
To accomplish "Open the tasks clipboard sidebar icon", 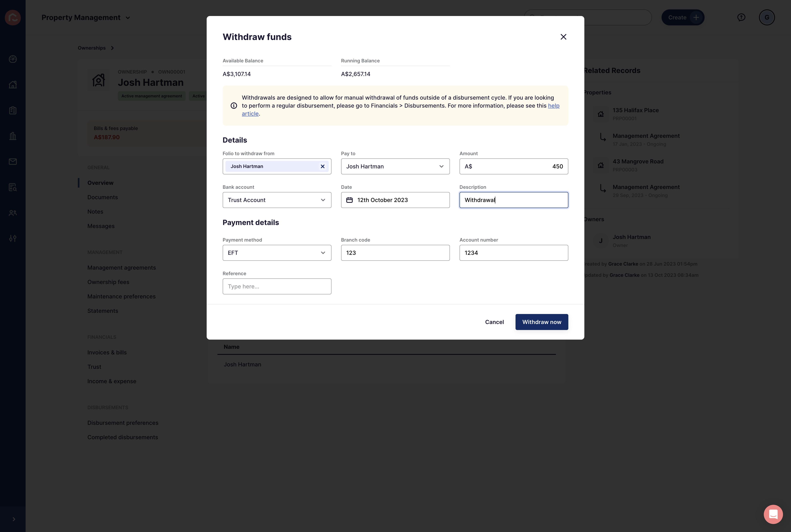I will pyautogui.click(x=13, y=110).
